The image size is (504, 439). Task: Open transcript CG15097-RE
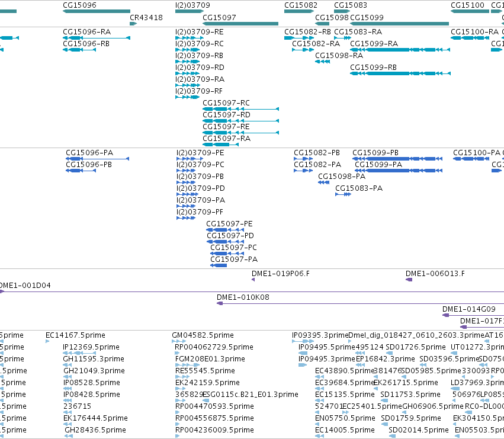click(x=226, y=127)
